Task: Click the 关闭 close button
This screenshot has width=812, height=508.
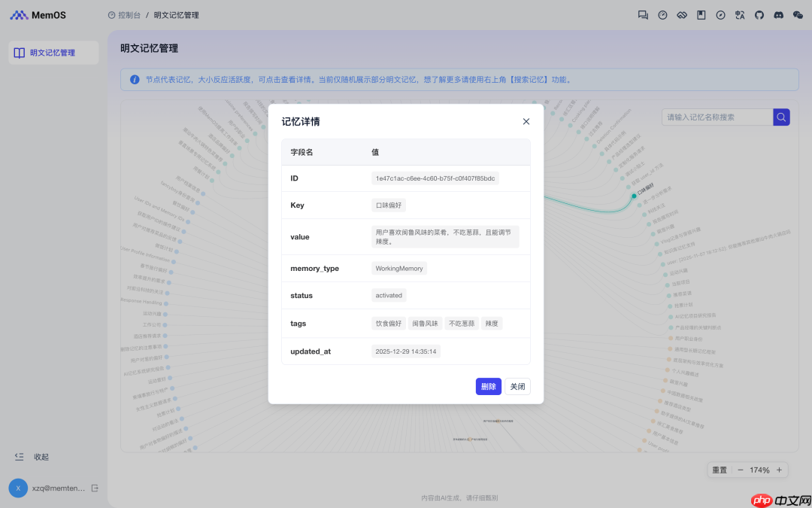Action: pos(517,386)
